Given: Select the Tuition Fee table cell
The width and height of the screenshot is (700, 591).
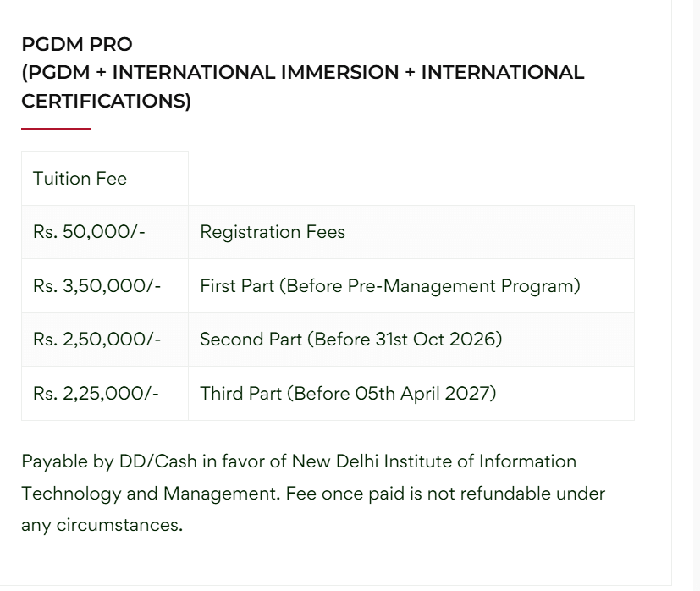Looking at the screenshot, I should tap(80, 179).
